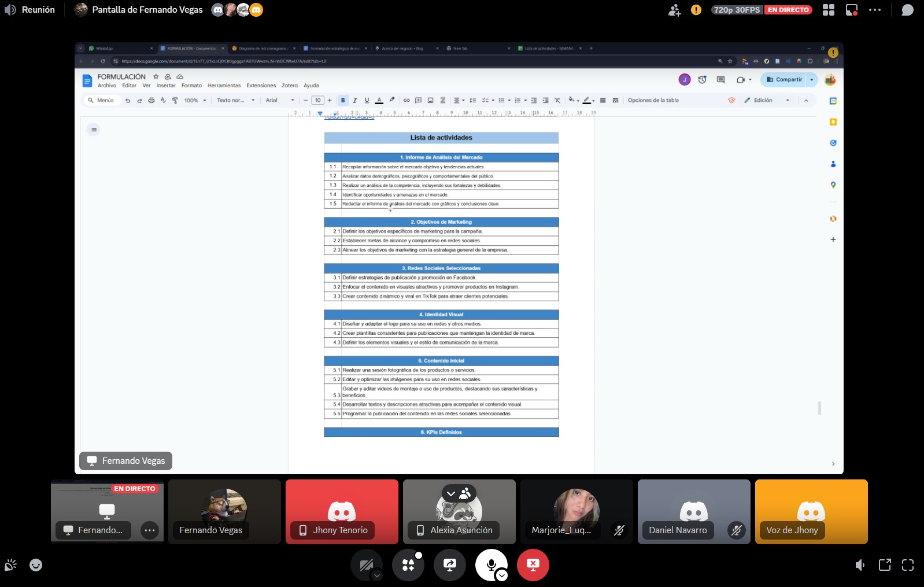
Task: Open the chat panel speech bubble
Action: pos(907,10)
